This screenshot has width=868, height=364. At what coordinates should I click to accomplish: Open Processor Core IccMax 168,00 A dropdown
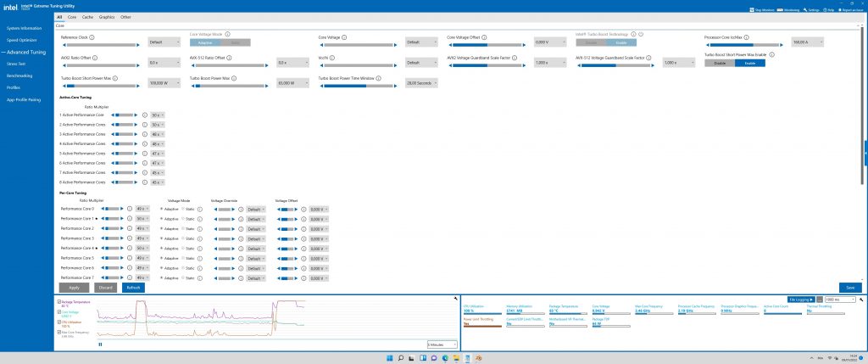tap(807, 42)
